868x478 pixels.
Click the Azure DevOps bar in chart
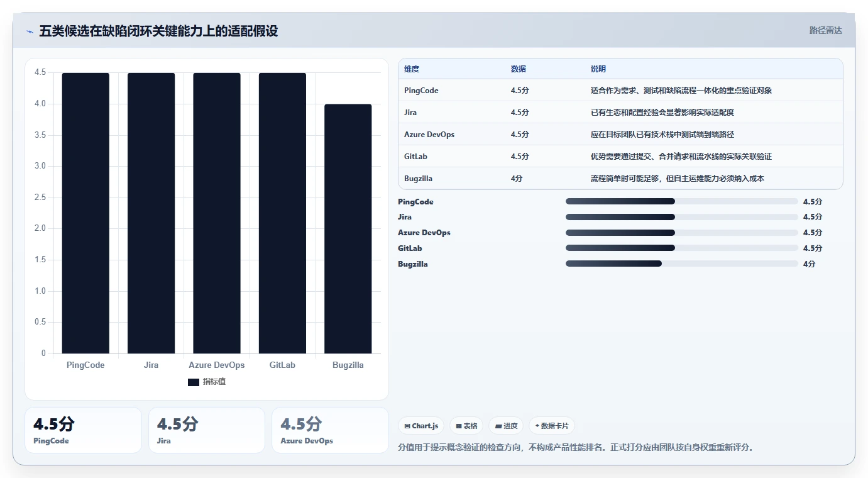pos(217,213)
